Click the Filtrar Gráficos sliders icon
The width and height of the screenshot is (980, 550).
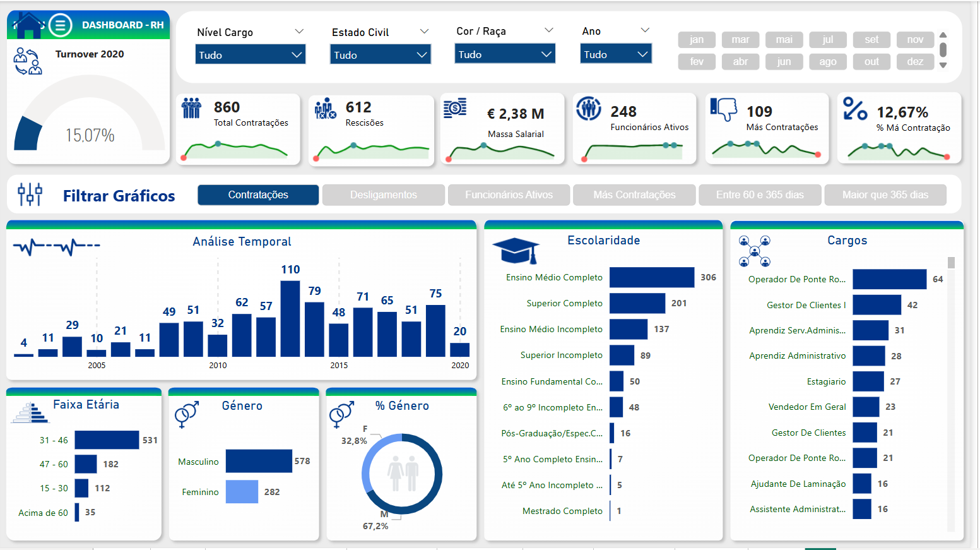[x=30, y=194]
